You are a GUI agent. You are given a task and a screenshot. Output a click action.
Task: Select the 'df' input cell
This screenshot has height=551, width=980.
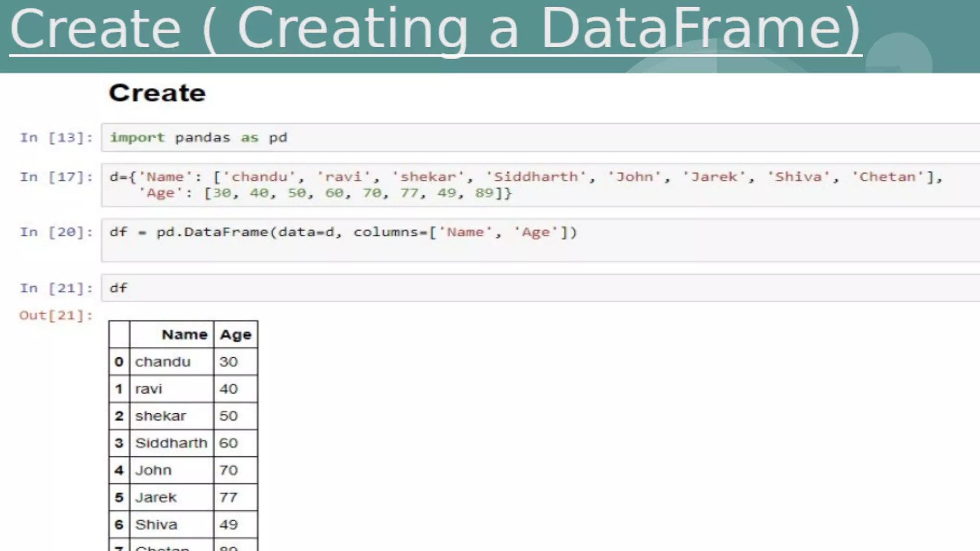point(119,288)
